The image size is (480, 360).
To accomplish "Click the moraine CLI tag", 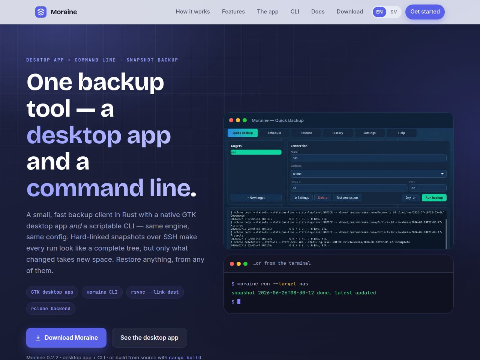I will [x=102, y=292].
